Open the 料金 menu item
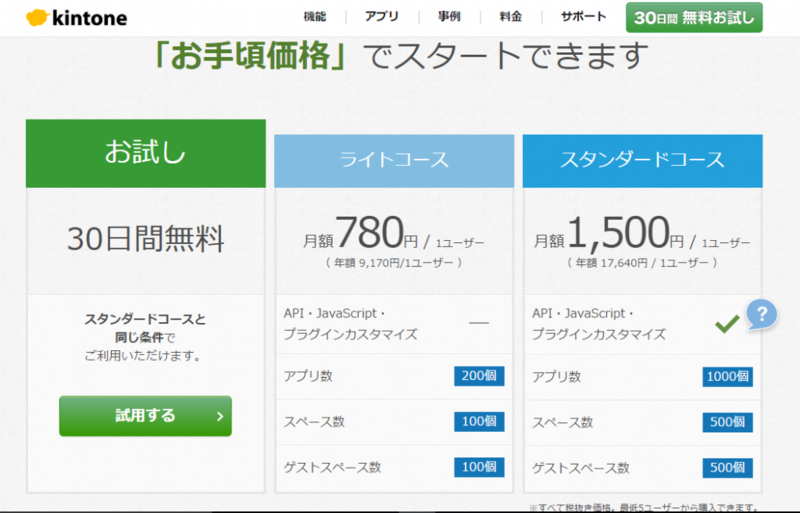The width and height of the screenshot is (800, 513). click(x=511, y=17)
